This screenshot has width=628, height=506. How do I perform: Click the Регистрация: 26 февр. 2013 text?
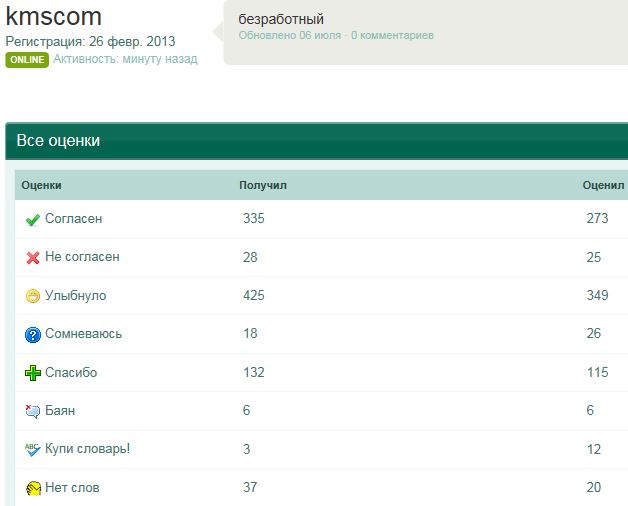tap(91, 42)
